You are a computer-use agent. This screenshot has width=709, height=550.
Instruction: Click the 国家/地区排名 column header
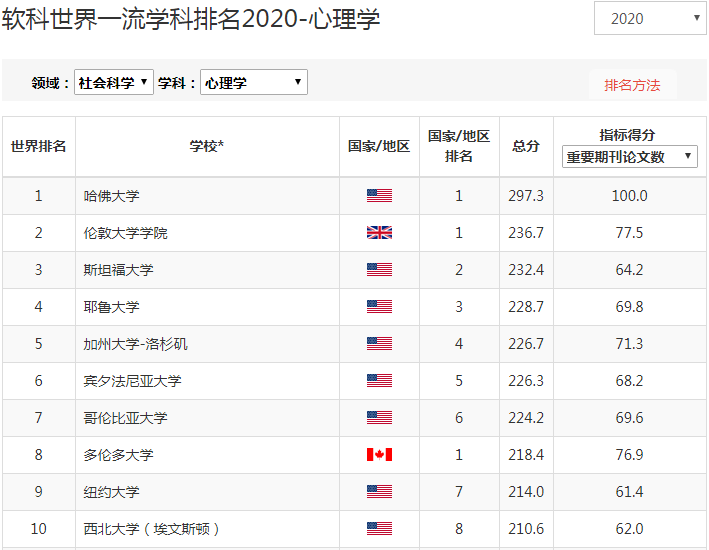459,146
